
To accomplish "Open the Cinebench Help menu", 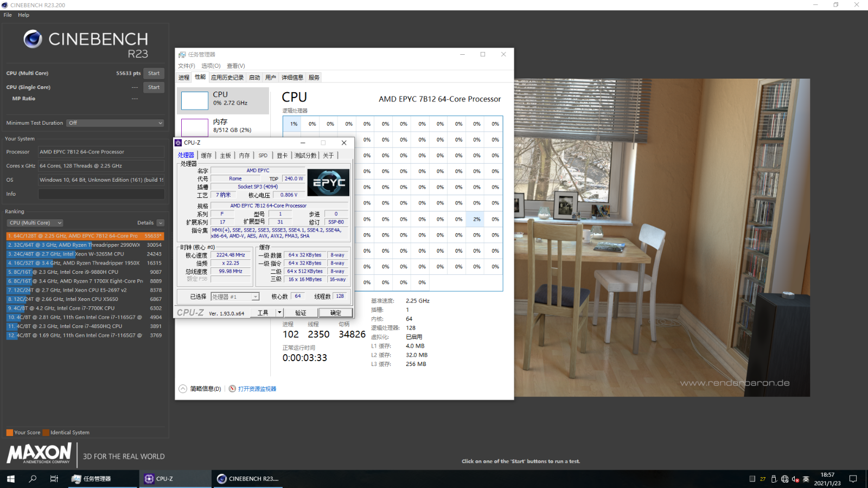I will [23, 15].
